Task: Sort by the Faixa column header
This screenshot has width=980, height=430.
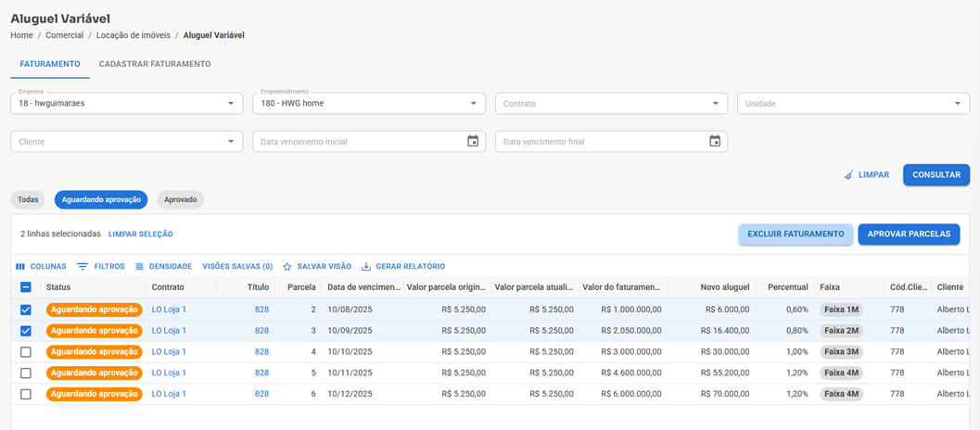Action: click(830, 287)
